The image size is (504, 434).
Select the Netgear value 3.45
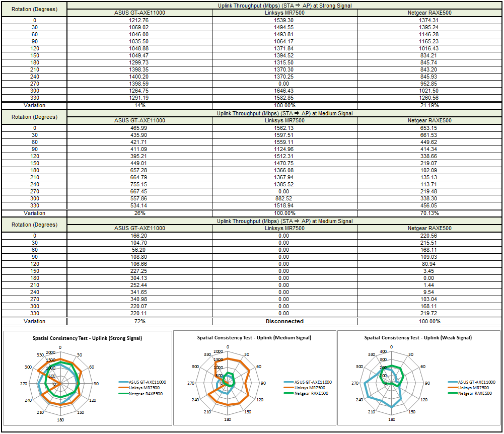tap(429, 271)
